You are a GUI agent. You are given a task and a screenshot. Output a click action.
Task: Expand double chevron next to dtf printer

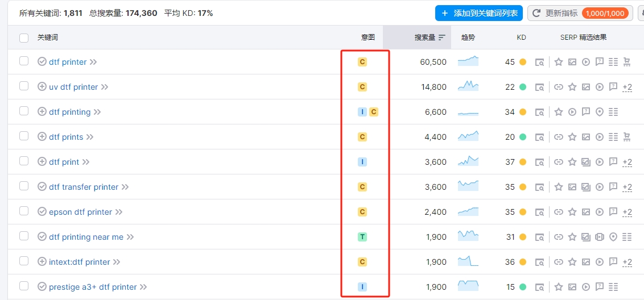(x=94, y=63)
